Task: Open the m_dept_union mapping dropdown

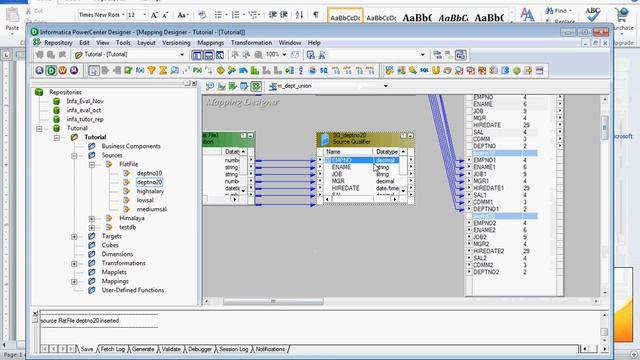Action: click(x=385, y=86)
